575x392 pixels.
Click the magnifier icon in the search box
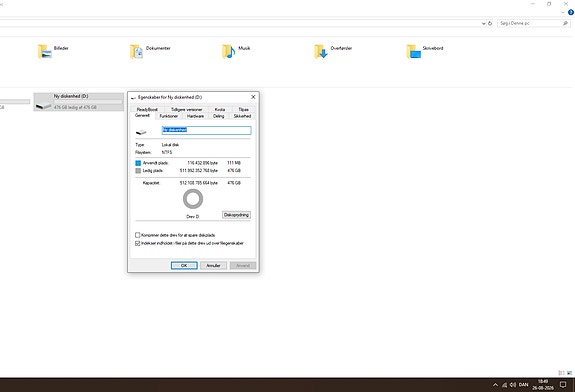[565, 23]
